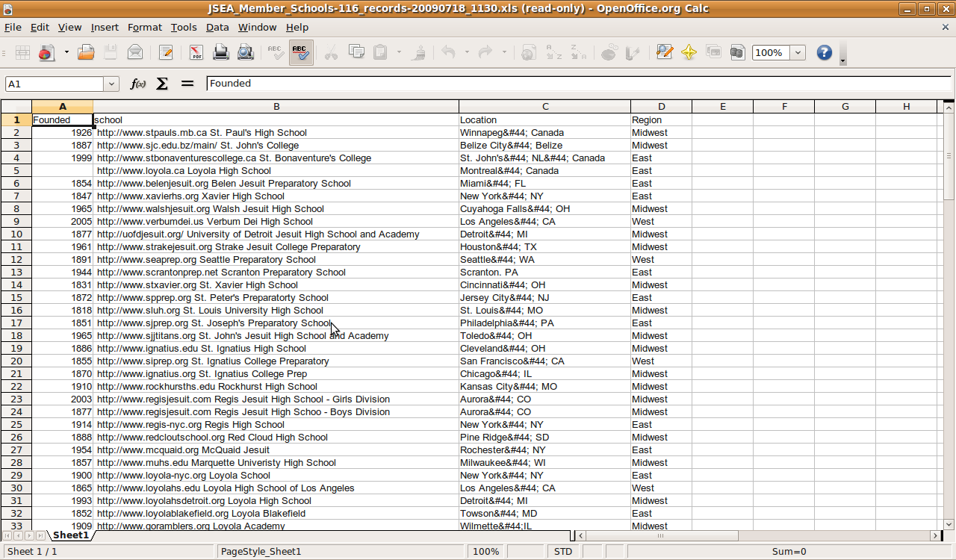Click the 100% zoom field in status bar

(x=485, y=552)
